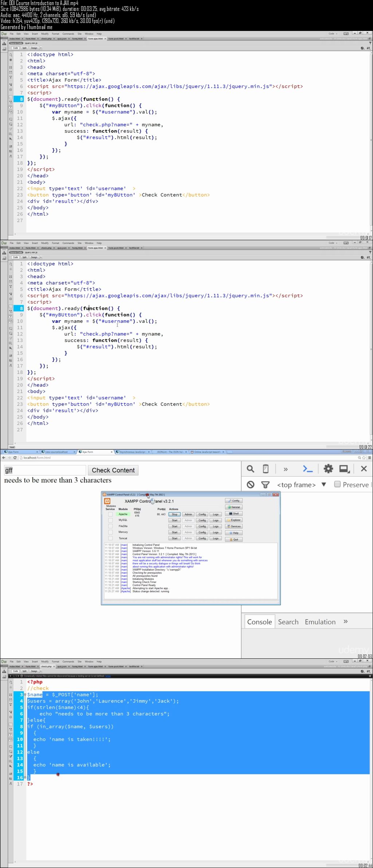This screenshot has width=373, height=868.
Task: Click the Split view button in top Dreamweaver frame
Action: [24, 48]
